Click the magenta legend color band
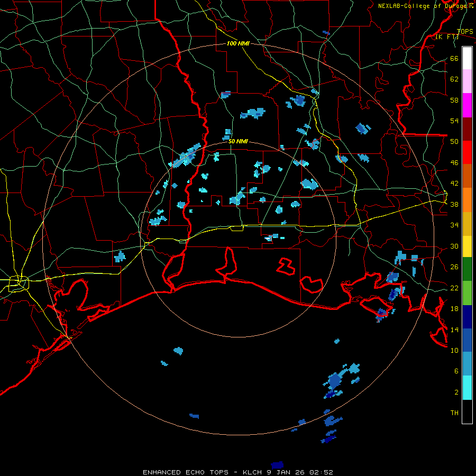Viewport: 476px width, 476px height. coord(467,105)
